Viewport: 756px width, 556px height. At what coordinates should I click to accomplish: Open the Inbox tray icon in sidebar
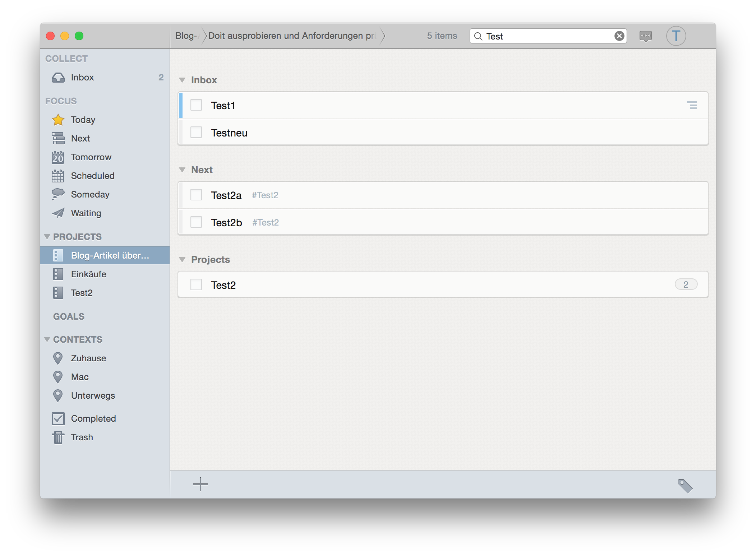(x=58, y=78)
